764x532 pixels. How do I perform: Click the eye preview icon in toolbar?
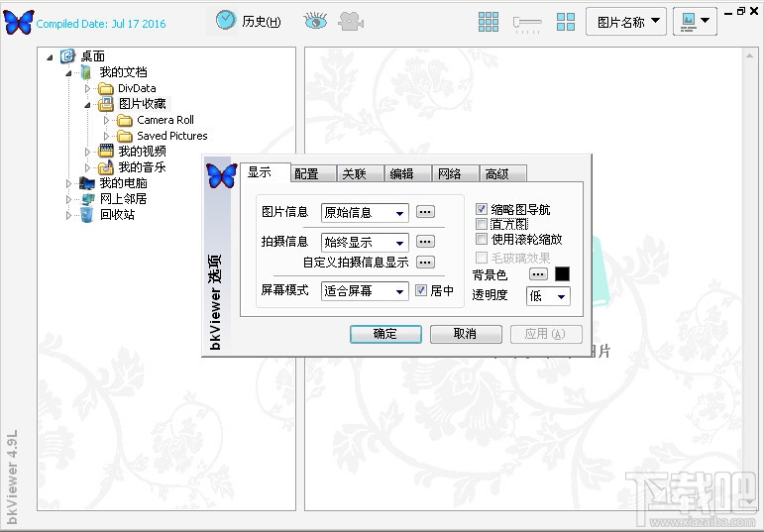coord(315,21)
